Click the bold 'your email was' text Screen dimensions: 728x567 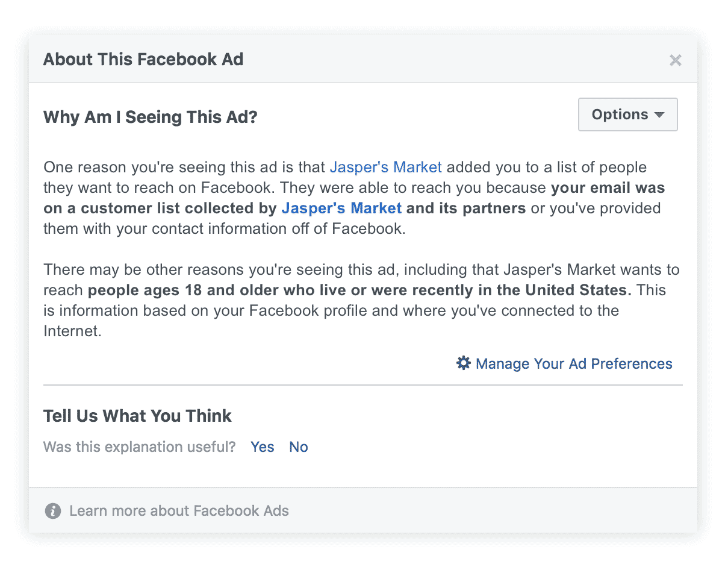(608, 187)
